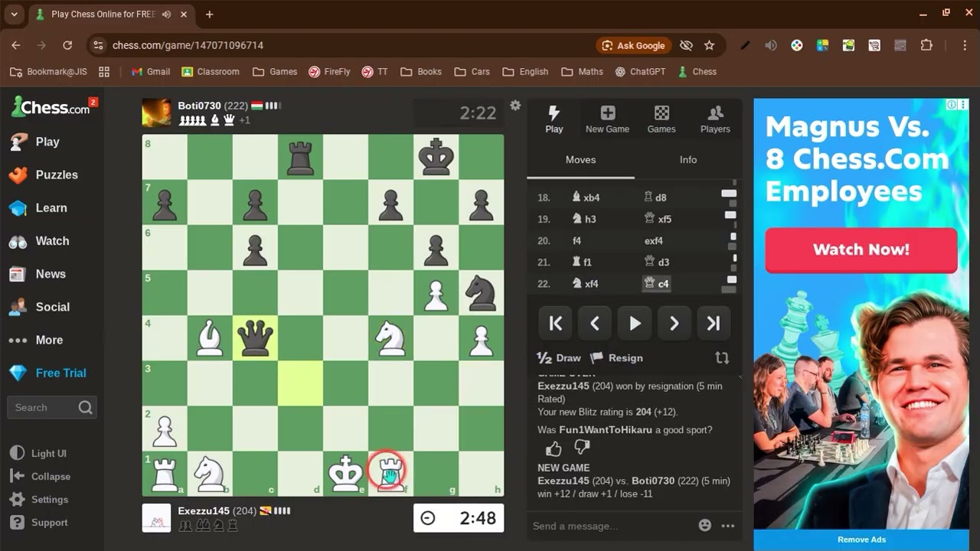
Task: Open the ChatGPT bookmark
Action: click(x=640, y=71)
